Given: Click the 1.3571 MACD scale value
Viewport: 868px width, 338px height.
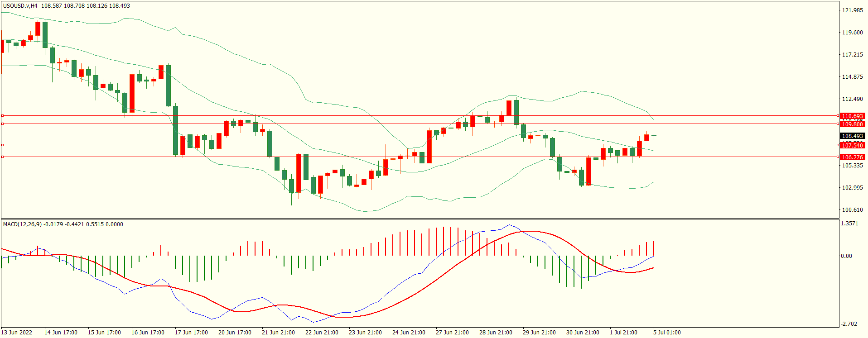Looking at the screenshot, I should pos(849,224).
